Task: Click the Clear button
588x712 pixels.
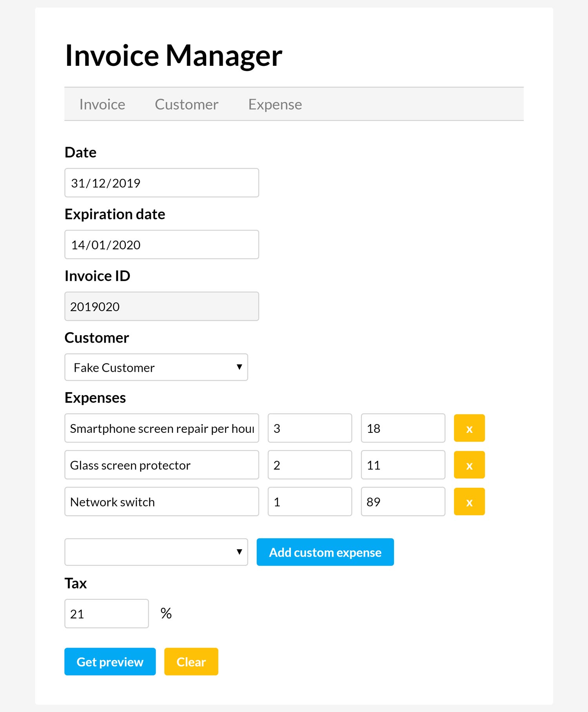Action: point(191,662)
